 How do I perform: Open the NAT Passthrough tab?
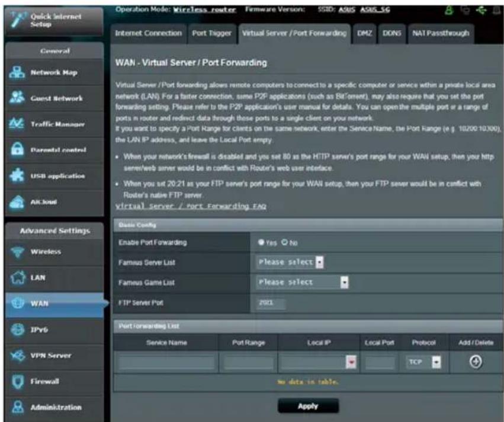pyautogui.click(x=441, y=33)
